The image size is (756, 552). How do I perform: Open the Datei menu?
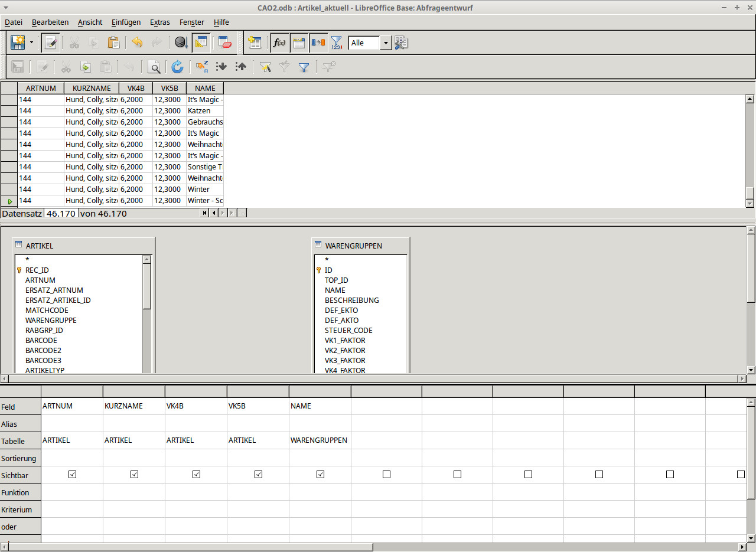click(x=14, y=22)
